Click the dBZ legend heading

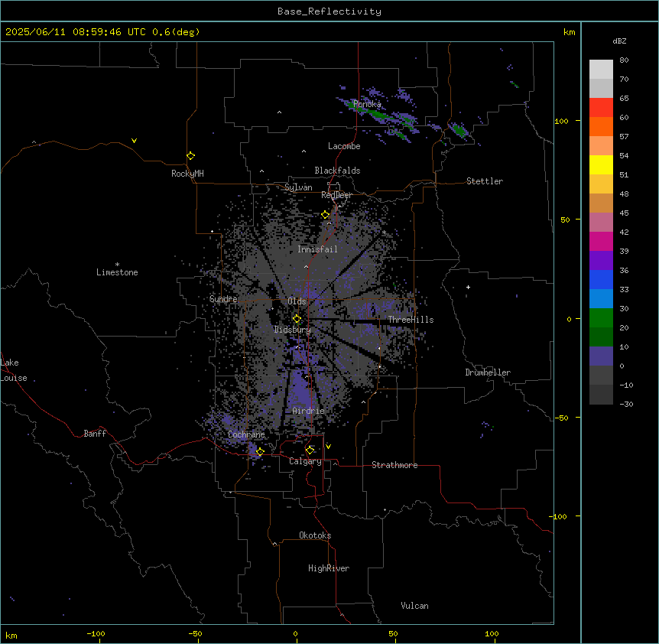(x=619, y=41)
